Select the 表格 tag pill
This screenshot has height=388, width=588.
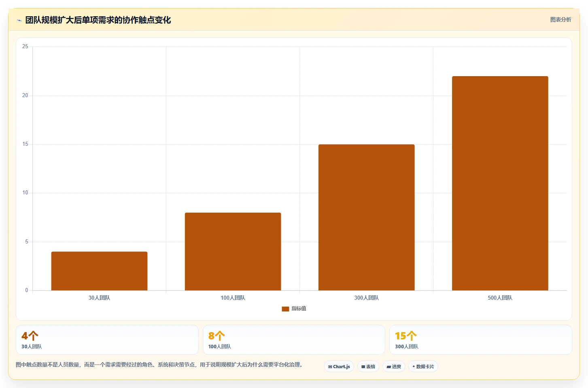tap(368, 367)
